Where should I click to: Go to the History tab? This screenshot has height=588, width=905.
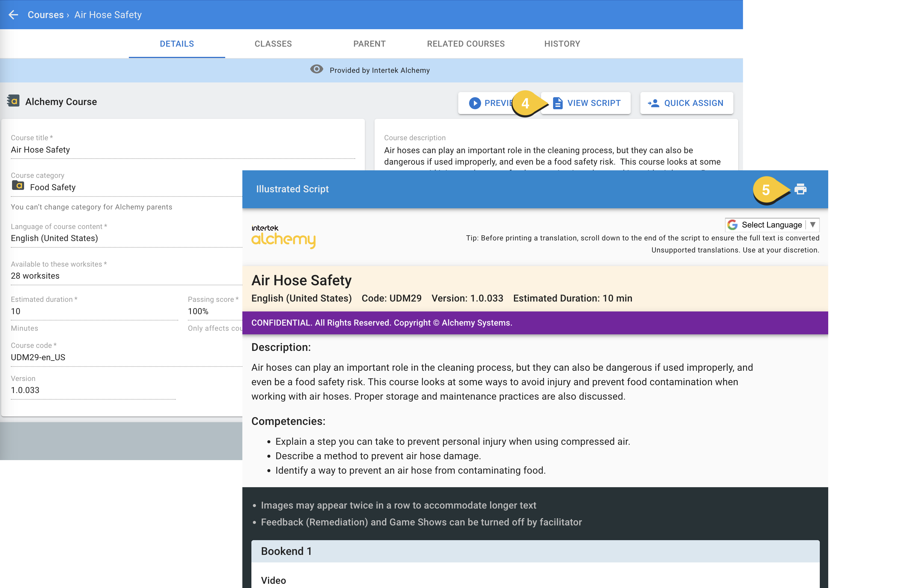tap(561, 44)
